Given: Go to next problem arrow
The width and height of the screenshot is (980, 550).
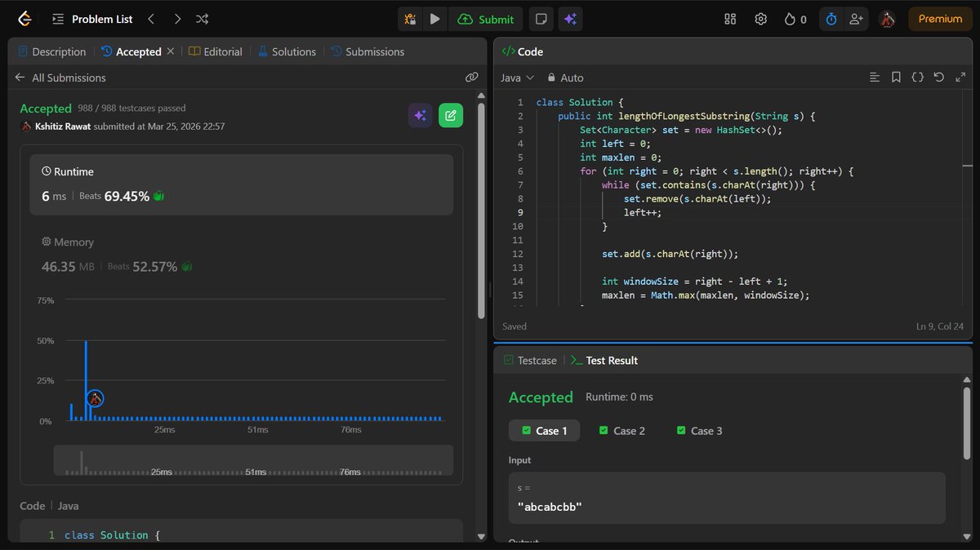Looking at the screenshot, I should coord(177,19).
